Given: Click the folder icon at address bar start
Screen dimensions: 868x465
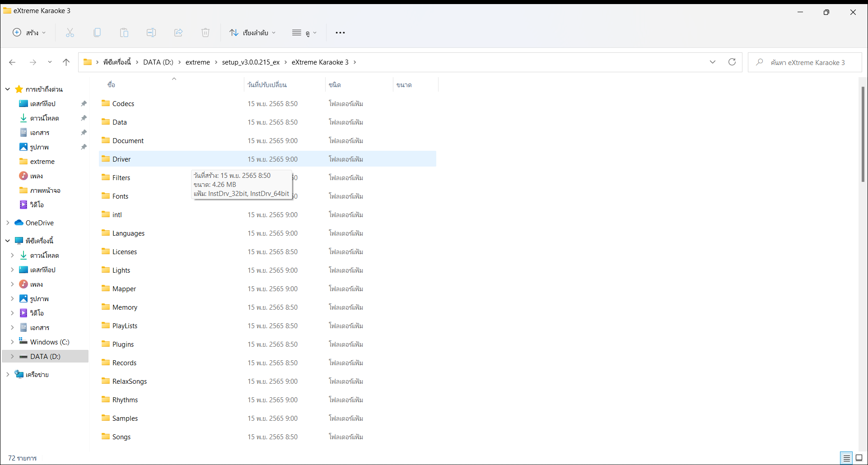Looking at the screenshot, I should click(x=88, y=62).
